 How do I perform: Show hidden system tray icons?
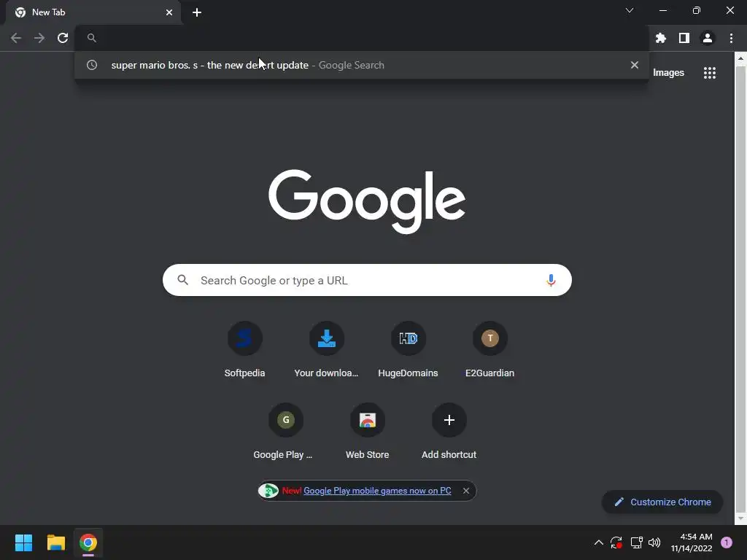click(599, 542)
